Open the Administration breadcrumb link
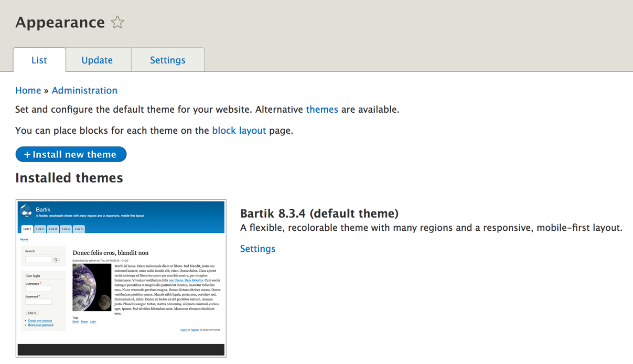This screenshot has width=633, height=364. coord(84,91)
